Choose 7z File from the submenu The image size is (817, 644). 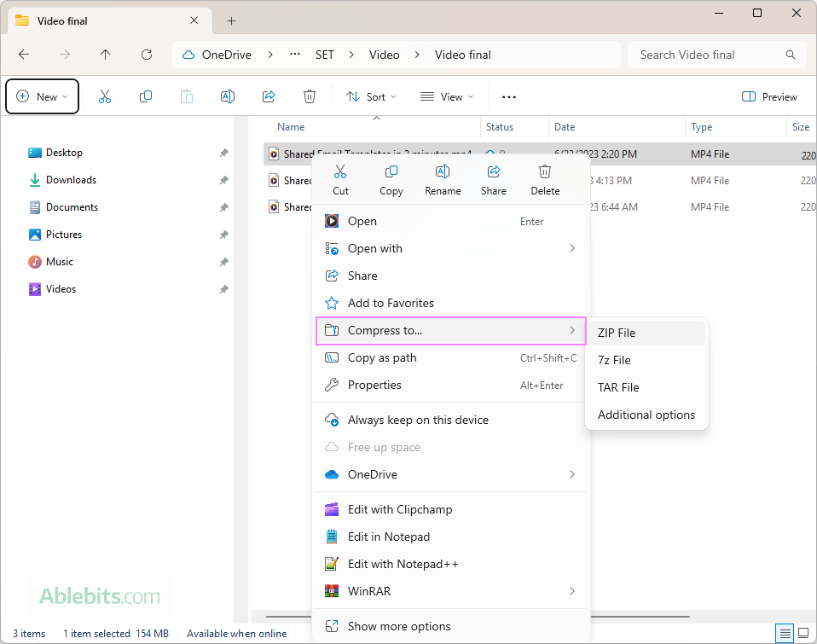click(646, 360)
